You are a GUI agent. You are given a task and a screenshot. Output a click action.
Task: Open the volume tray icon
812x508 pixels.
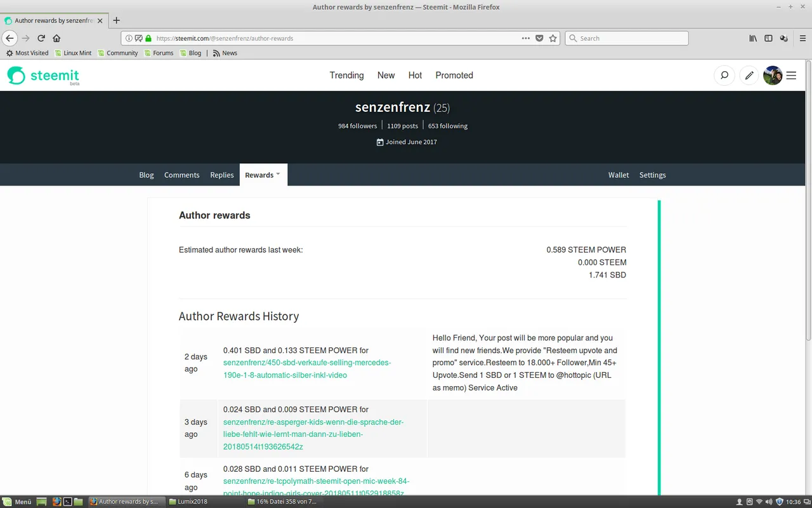click(769, 502)
